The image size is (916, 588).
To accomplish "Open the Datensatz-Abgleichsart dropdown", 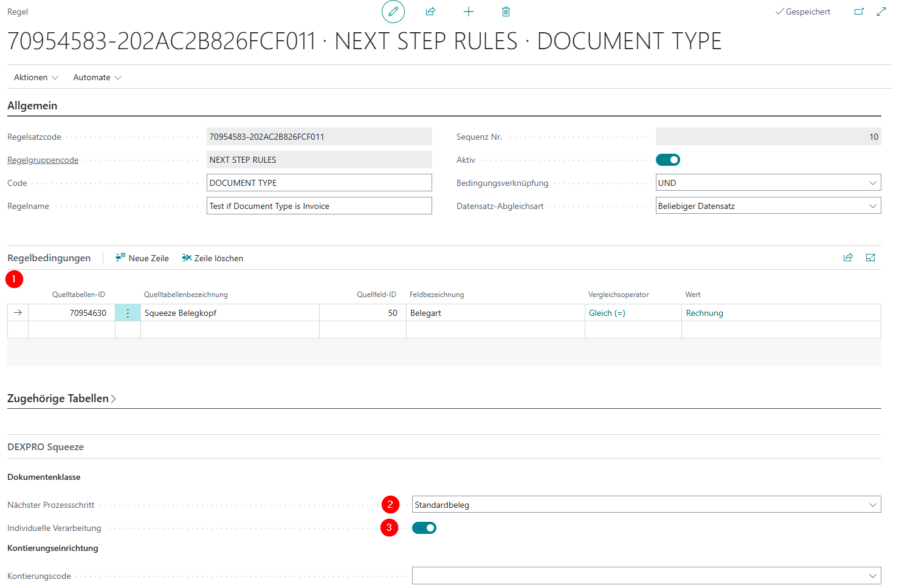I will 768,206.
